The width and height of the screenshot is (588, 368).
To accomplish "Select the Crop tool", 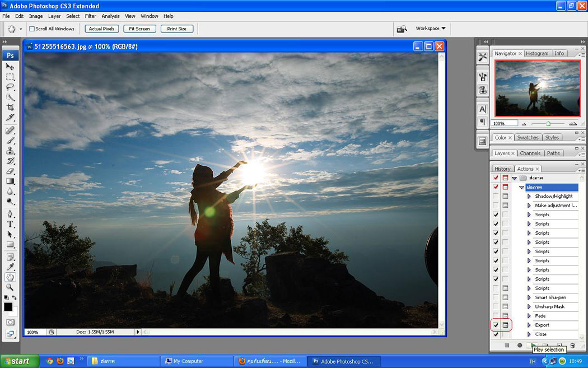I will [10, 108].
